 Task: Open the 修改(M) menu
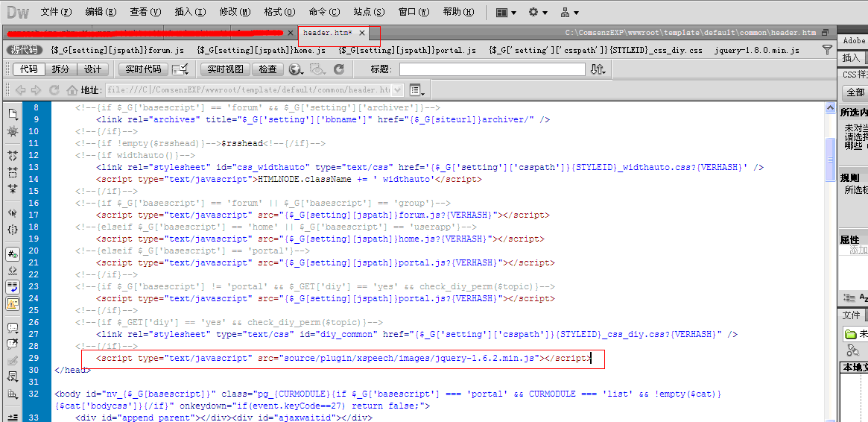click(235, 12)
